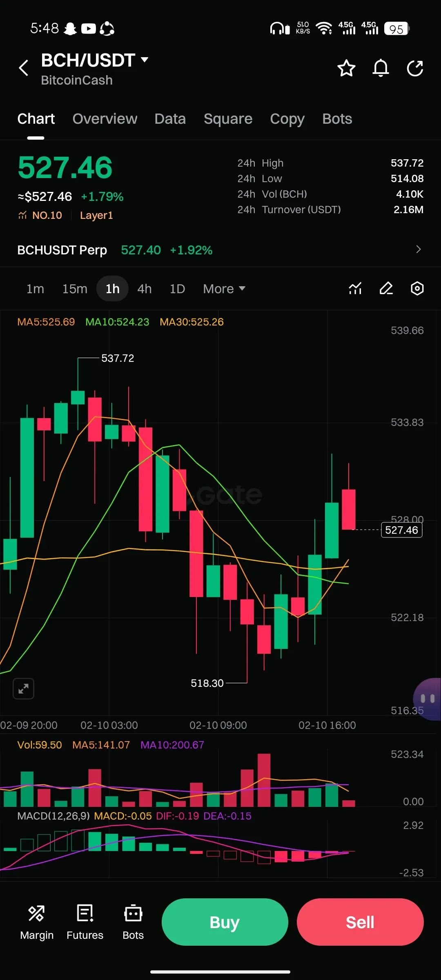Image resolution: width=441 pixels, height=980 pixels.
Task: Tap the DEA:-0.15 value
Action: (x=227, y=816)
